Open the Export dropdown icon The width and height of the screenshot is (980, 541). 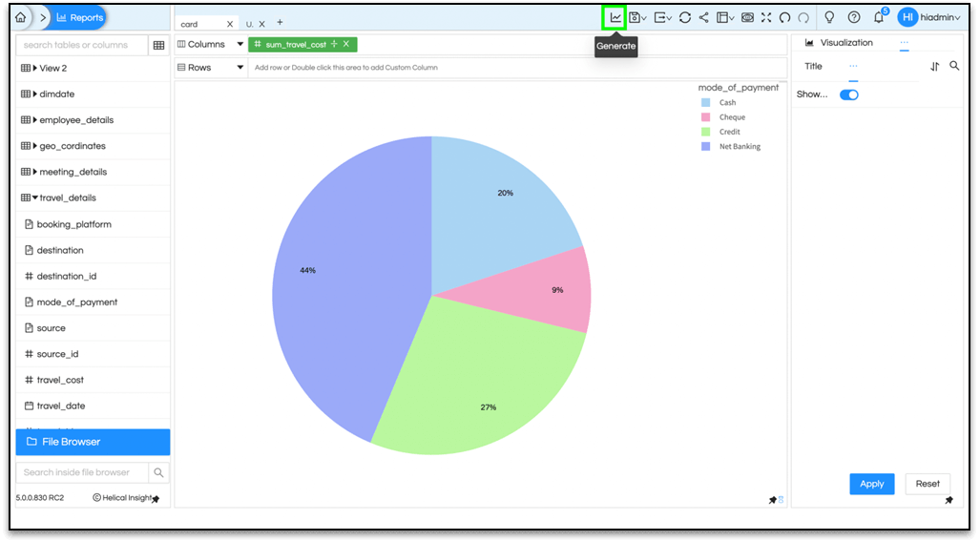662,17
